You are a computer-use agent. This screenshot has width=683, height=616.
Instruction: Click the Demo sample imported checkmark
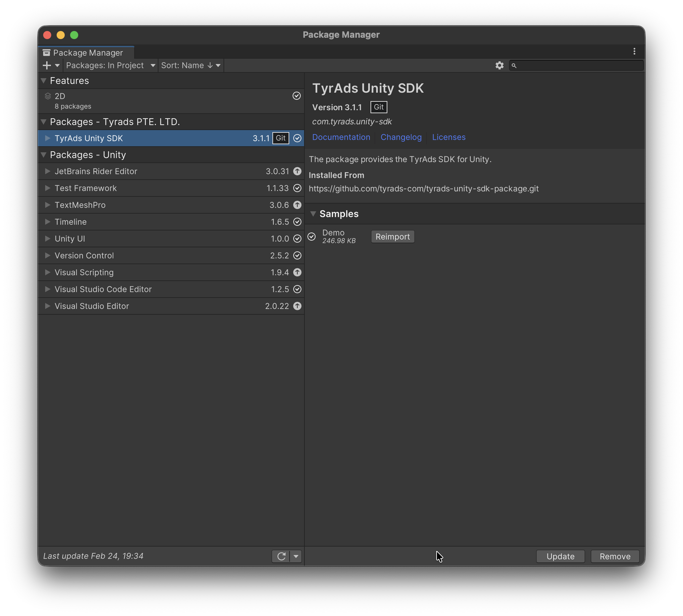click(311, 237)
